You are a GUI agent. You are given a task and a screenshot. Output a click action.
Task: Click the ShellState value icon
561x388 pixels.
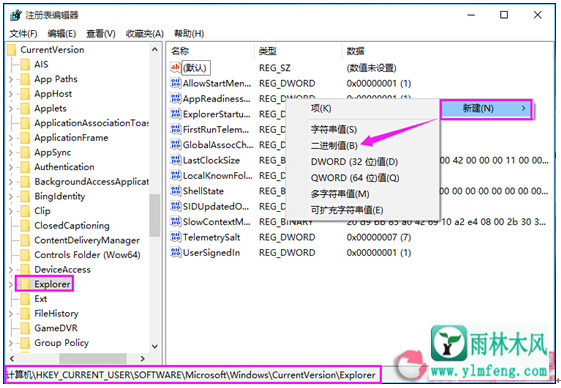175,191
